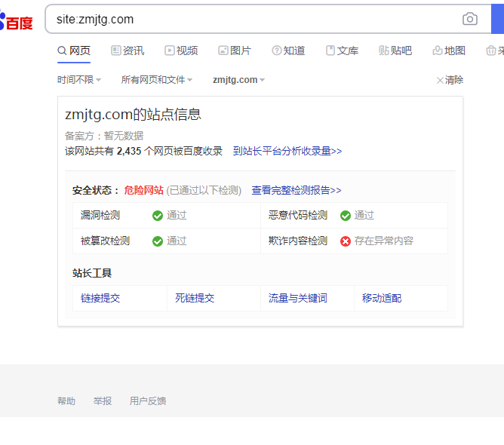This screenshot has width=504, height=445.
Task: Go to the 地图 map tab
Action: coord(449,51)
